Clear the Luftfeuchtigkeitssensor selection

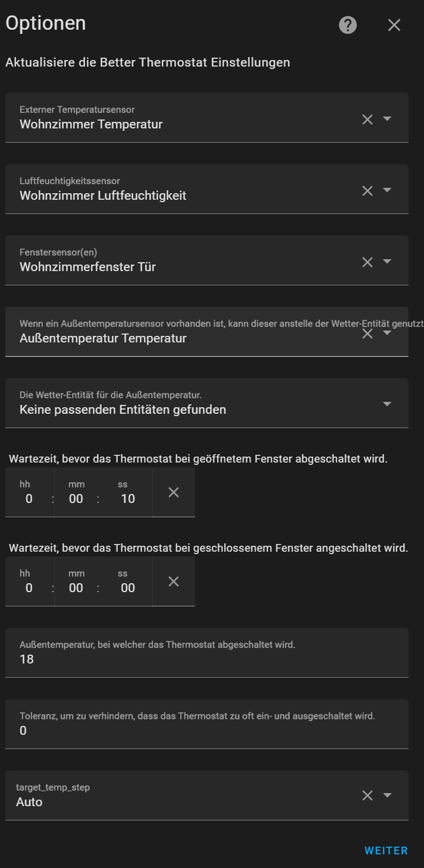368,191
